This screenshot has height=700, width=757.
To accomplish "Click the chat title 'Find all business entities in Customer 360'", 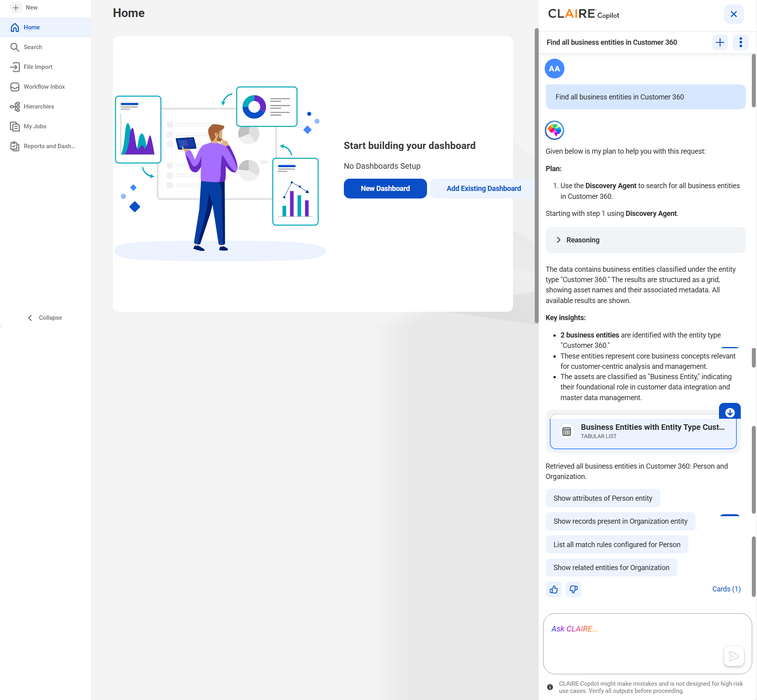I will (612, 42).
